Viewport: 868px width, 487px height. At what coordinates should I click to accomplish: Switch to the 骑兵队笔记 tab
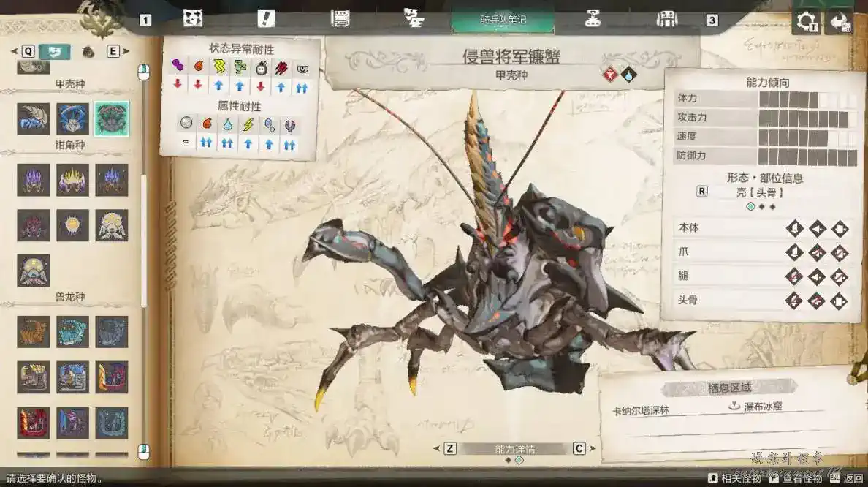pyautogui.click(x=503, y=19)
